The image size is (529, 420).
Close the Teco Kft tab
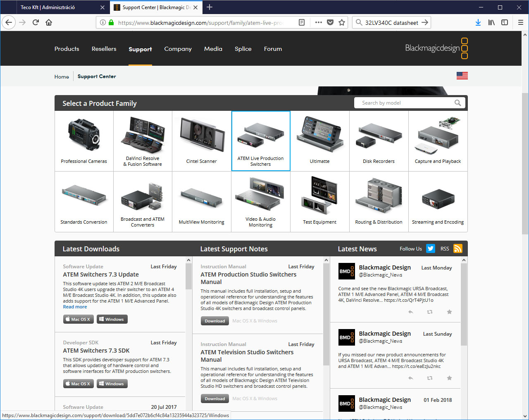(102, 7)
